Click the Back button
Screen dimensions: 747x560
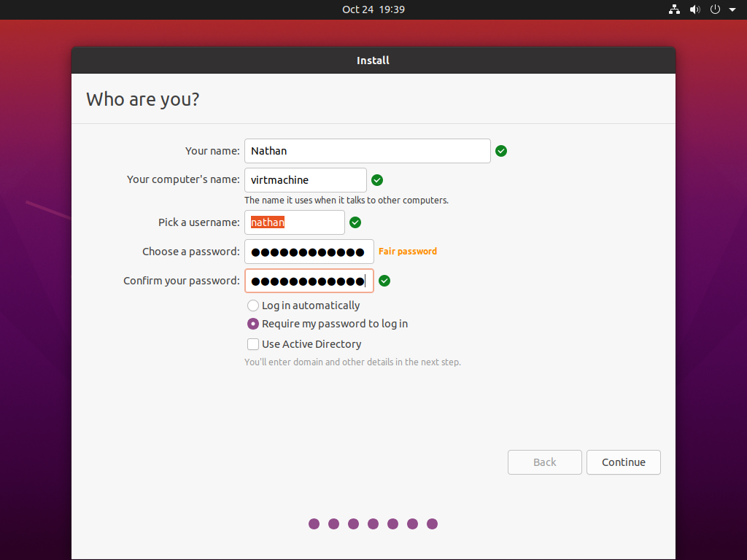pyautogui.click(x=544, y=462)
